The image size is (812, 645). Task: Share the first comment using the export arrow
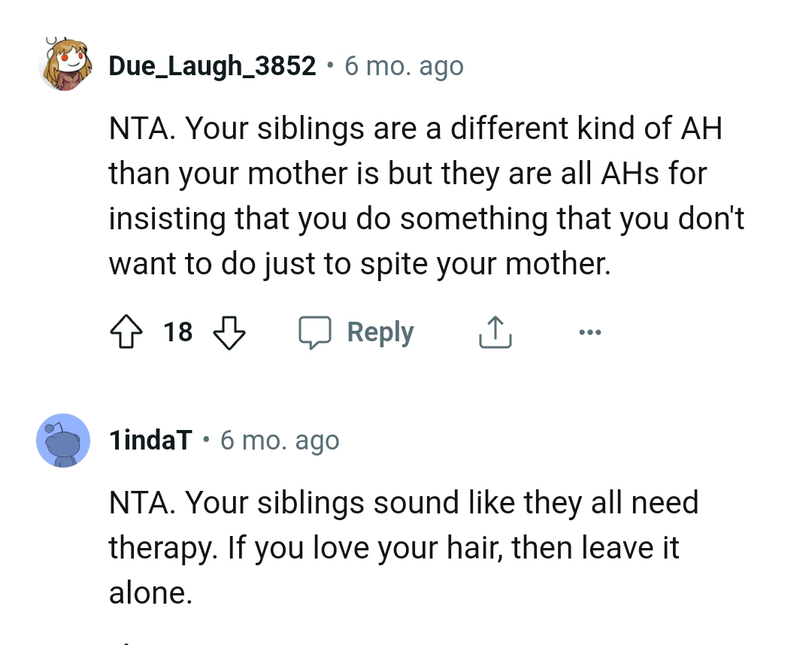[495, 332]
